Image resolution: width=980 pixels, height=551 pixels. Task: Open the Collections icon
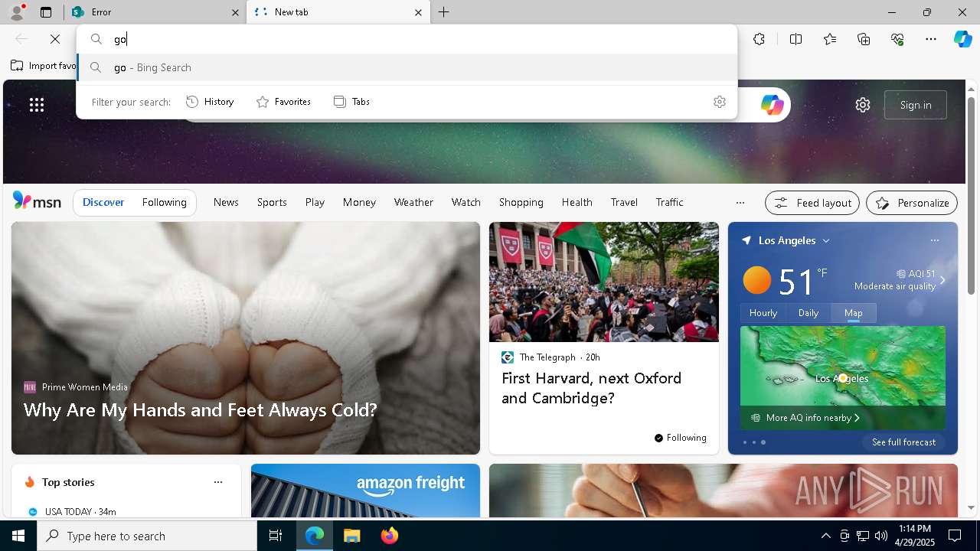pos(864,39)
